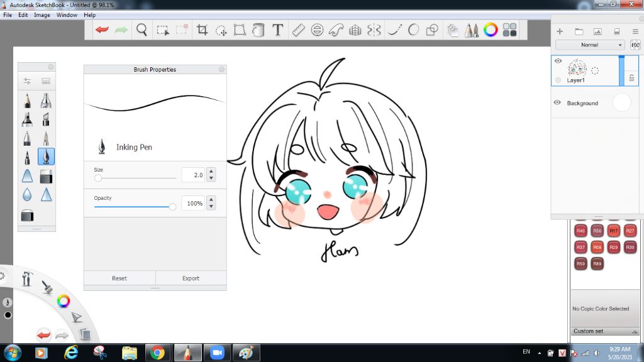Select the Predictive Stroke tool
644x362 pixels.
tap(413, 30)
